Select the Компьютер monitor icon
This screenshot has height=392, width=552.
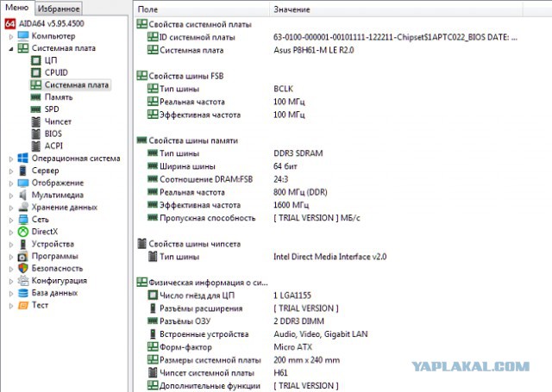23,36
